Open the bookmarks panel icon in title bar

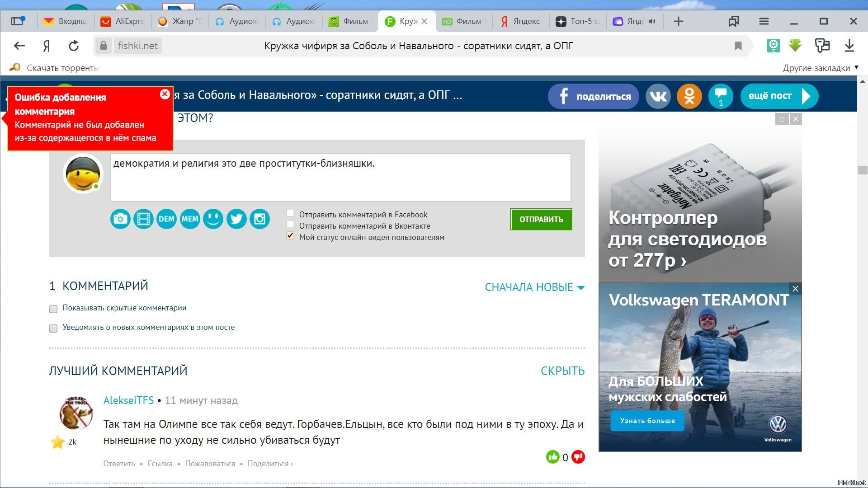734,21
